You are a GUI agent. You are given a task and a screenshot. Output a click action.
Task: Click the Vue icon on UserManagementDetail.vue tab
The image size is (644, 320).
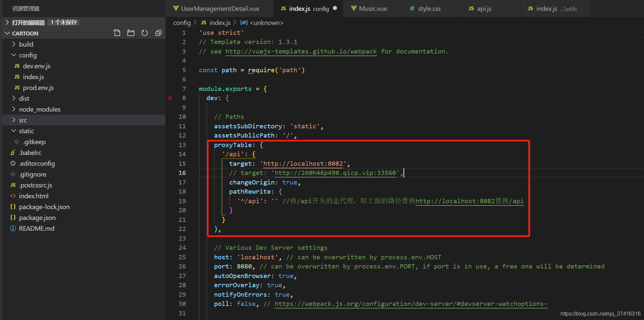click(176, 9)
